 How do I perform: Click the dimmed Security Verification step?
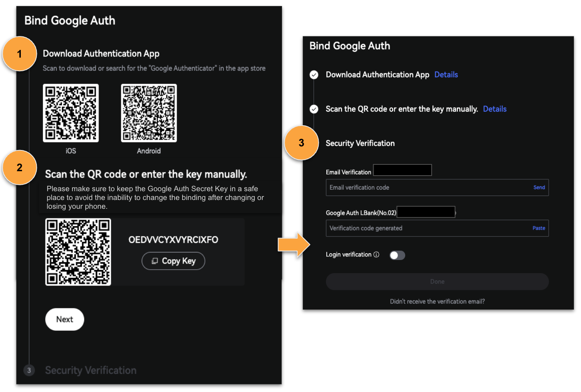[x=90, y=370]
